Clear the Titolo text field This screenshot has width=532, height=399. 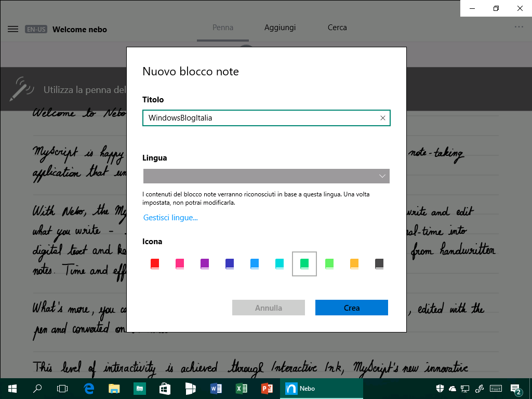[x=383, y=118]
